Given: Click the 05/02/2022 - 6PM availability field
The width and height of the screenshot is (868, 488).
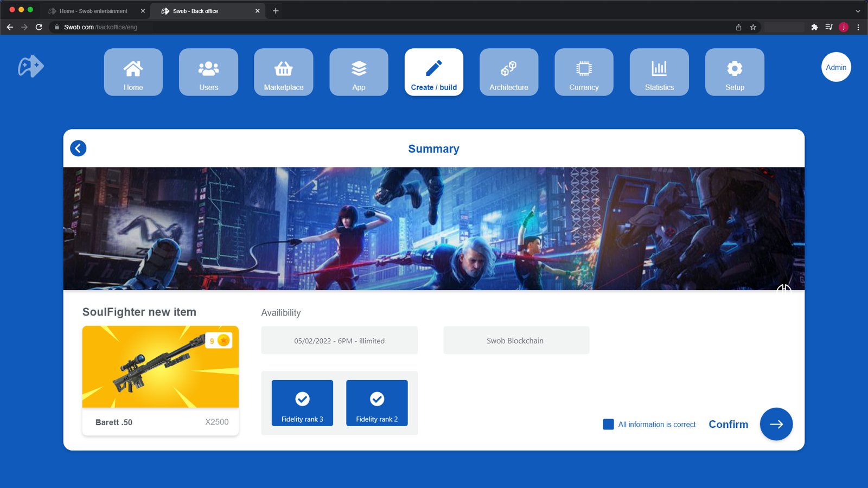Looking at the screenshot, I should pos(339,341).
